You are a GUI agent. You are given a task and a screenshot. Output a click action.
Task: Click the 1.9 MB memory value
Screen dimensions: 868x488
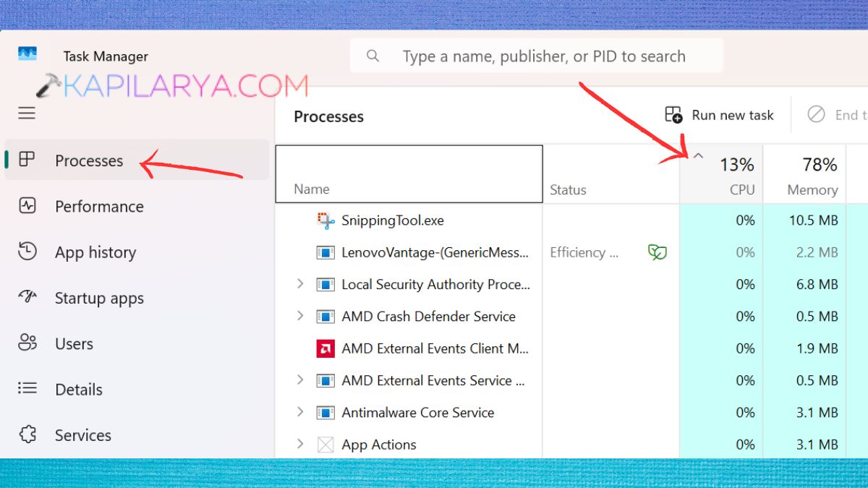pyautogui.click(x=817, y=348)
